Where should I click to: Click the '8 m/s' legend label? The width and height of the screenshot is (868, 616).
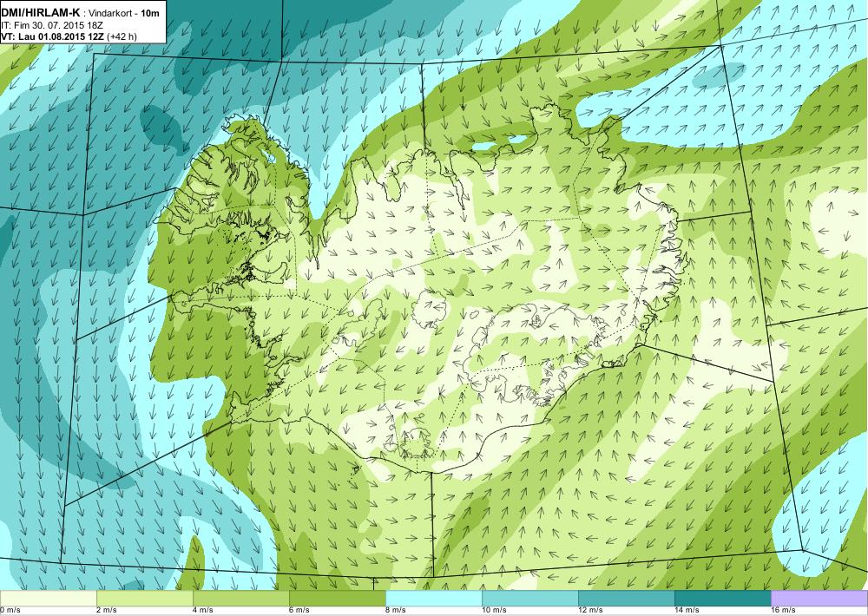[396, 611]
